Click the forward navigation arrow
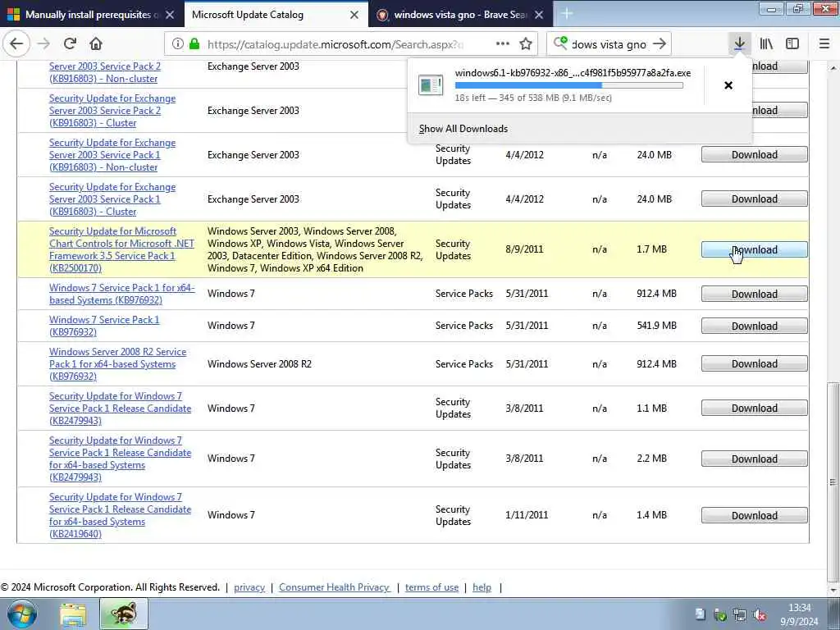The image size is (840, 630). 44,44
